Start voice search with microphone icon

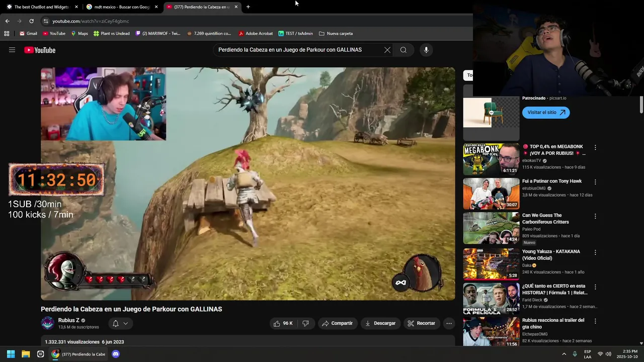pos(426,50)
